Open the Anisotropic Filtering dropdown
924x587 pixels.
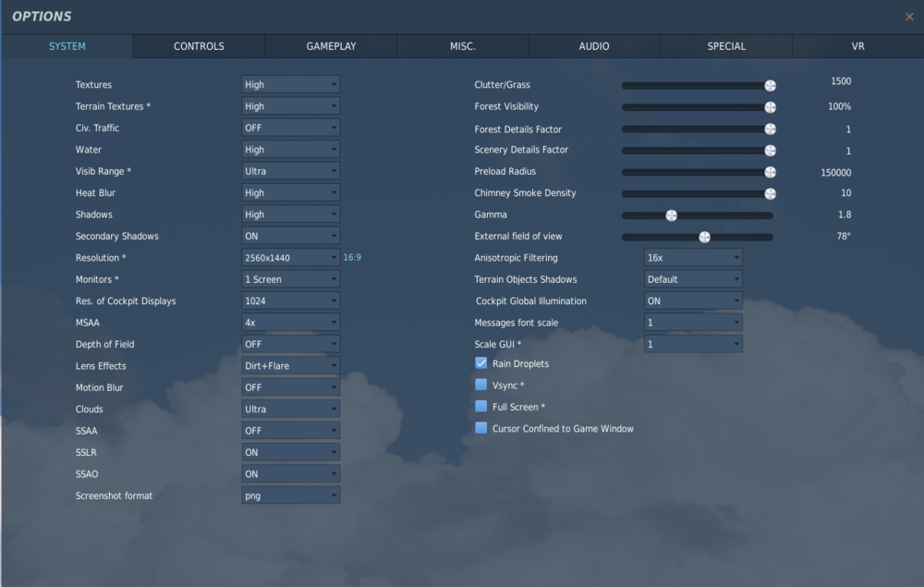click(x=693, y=257)
